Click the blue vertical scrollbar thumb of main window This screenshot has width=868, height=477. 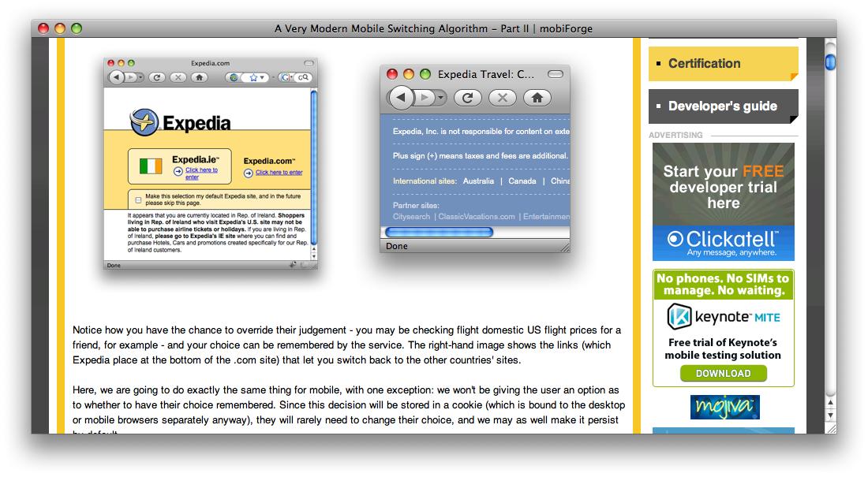pyautogui.click(x=830, y=61)
